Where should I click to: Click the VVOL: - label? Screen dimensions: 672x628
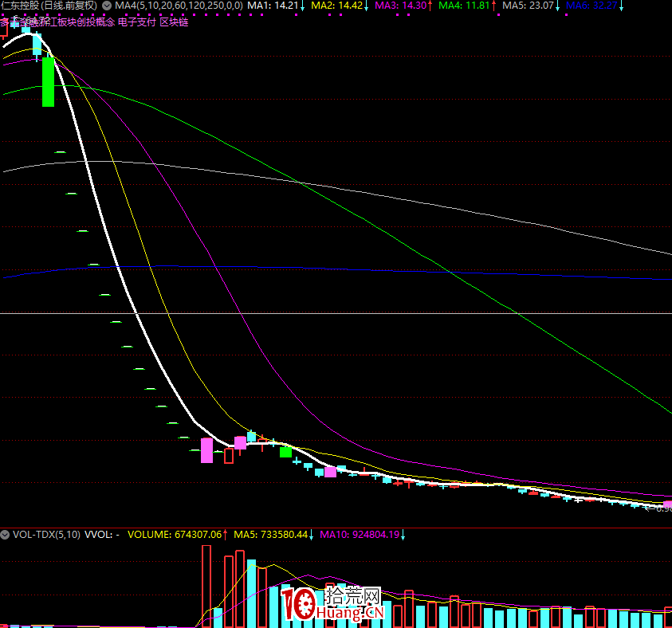(101, 535)
